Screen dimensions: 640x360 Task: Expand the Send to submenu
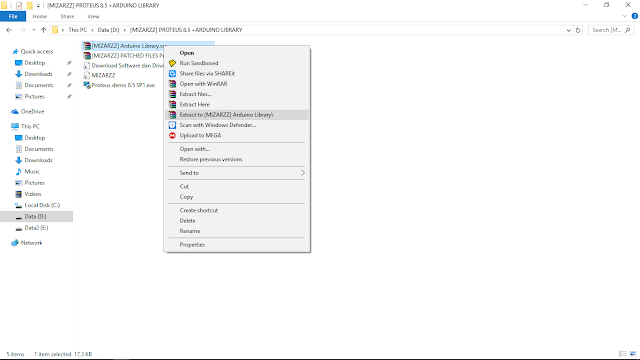pos(303,173)
